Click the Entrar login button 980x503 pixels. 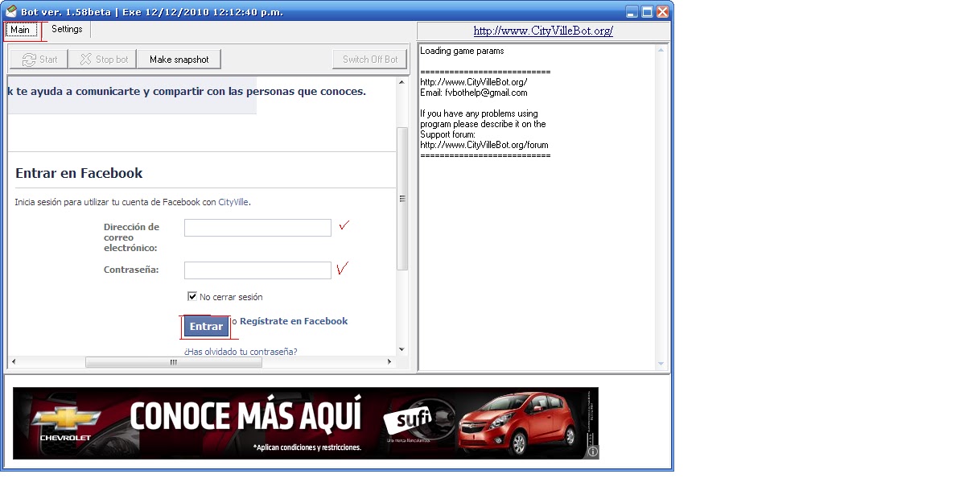tap(206, 326)
